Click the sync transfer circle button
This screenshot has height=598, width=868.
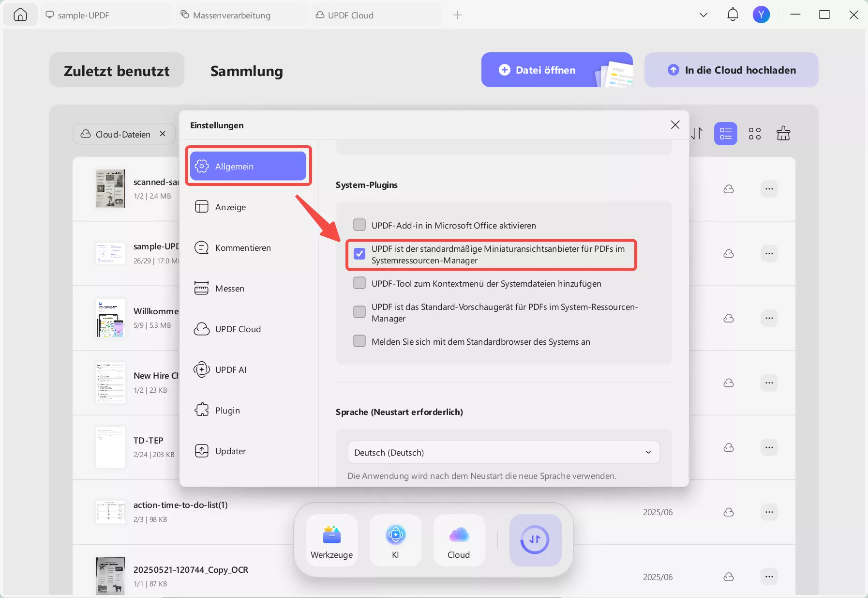point(535,540)
